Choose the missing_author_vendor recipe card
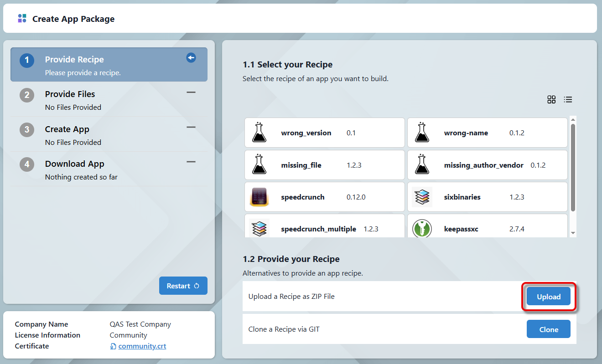The height and width of the screenshot is (364, 602). pos(487,165)
